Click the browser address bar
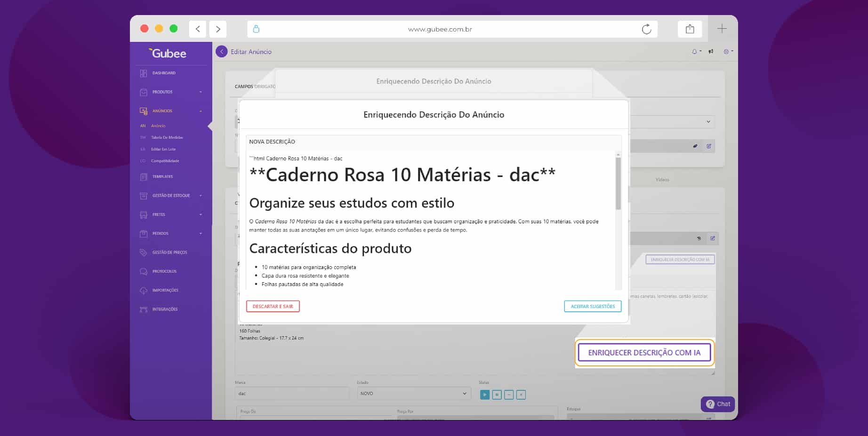Viewport: 868px width, 436px height. [452, 29]
